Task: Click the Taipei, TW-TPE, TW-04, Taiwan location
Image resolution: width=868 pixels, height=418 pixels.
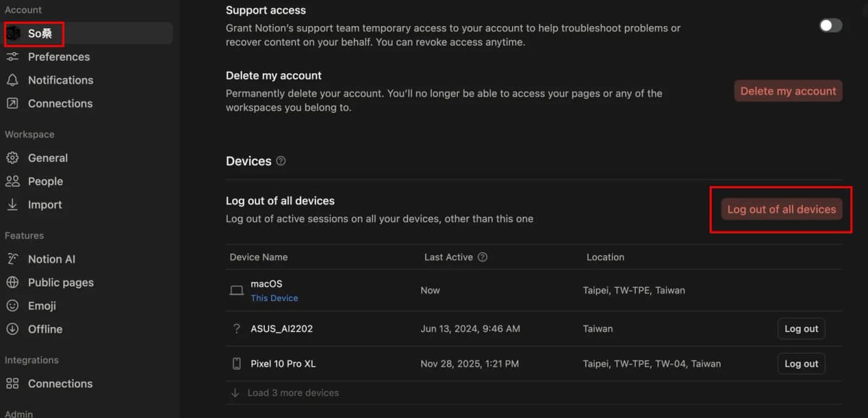Action: (x=652, y=364)
